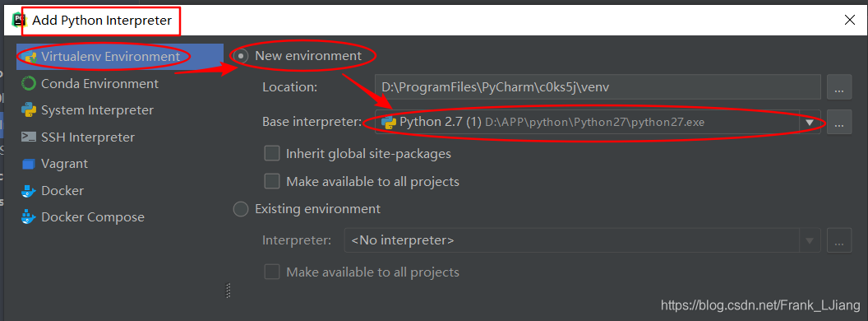This screenshot has width=868, height=321.
Task: Click the Conda Environment green circle icon
Action: (29, 84)
